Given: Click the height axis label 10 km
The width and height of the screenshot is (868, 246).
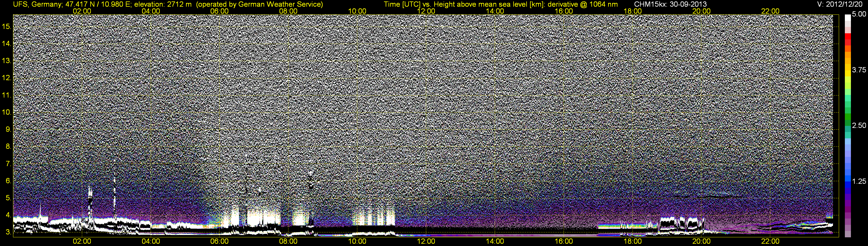Looking at the screenshot, I should point(7,112).
